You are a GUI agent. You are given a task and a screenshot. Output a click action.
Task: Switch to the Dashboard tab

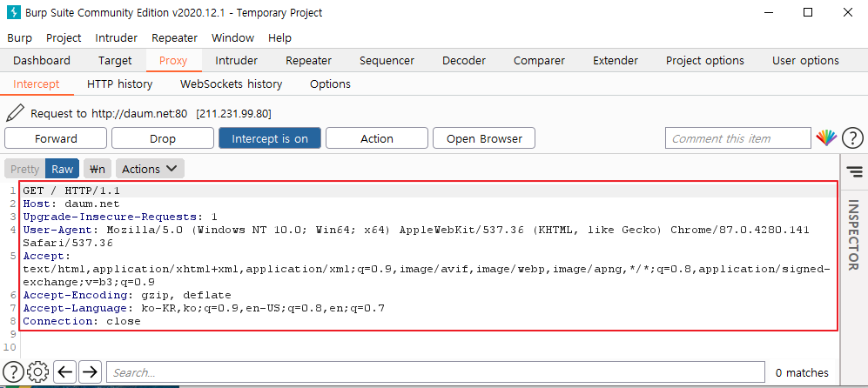[42, 60]
